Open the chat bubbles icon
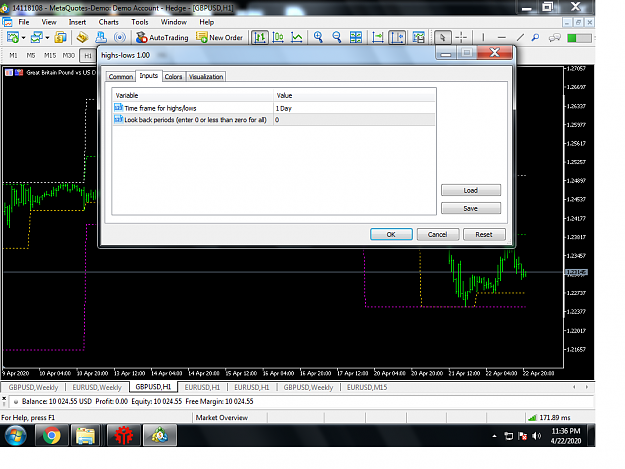Image resolution: width=625 pixels, height=469 pixels. point(554,37)
